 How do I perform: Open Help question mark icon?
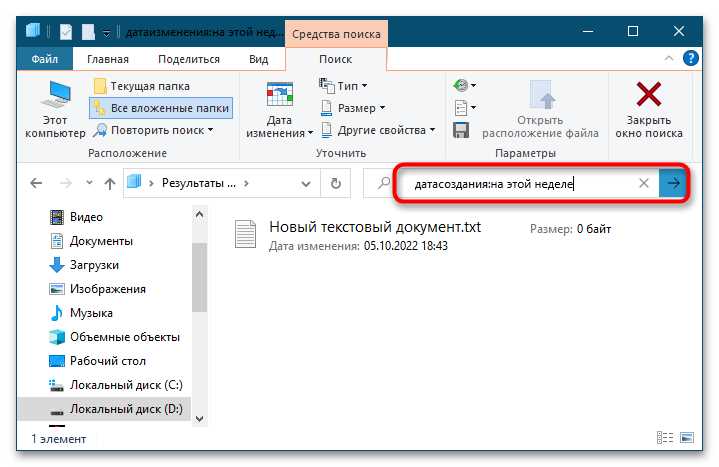pyautogui.click(x=691, y=58)
